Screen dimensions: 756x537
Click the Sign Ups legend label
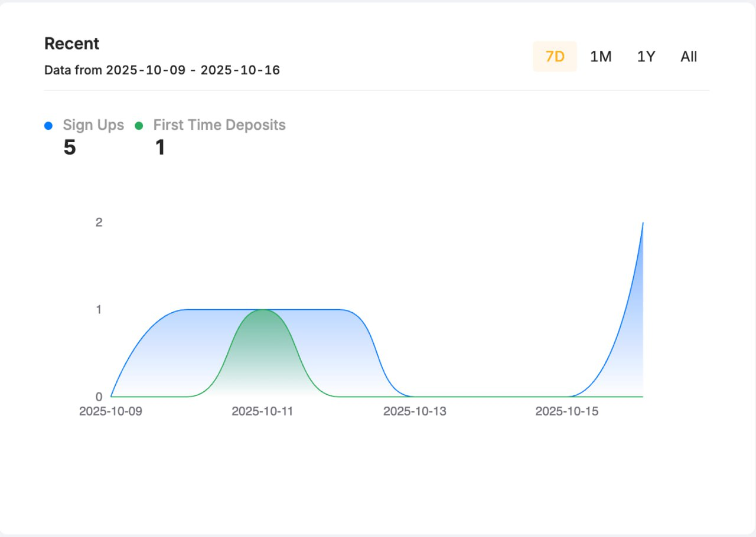[93, 125]
